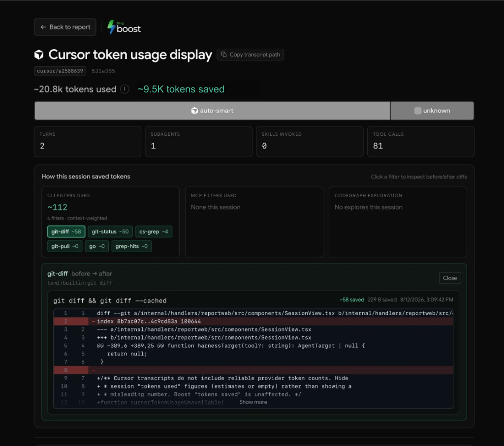The height and width of the screenshot is (446, 504).
Task: Click the 531e385 commit hash
Action: [x=103, y=71]
